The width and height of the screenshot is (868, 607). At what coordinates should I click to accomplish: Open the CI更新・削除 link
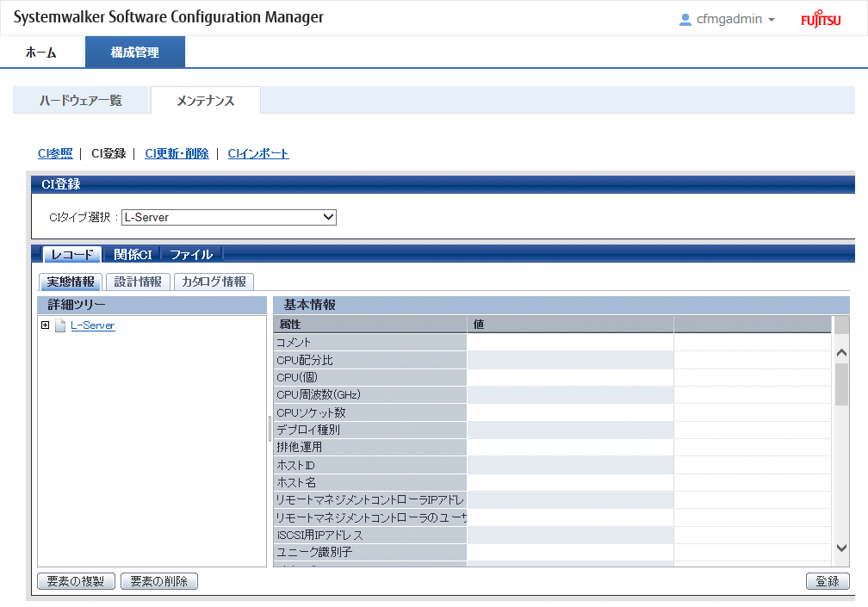(x=177, y=154)
